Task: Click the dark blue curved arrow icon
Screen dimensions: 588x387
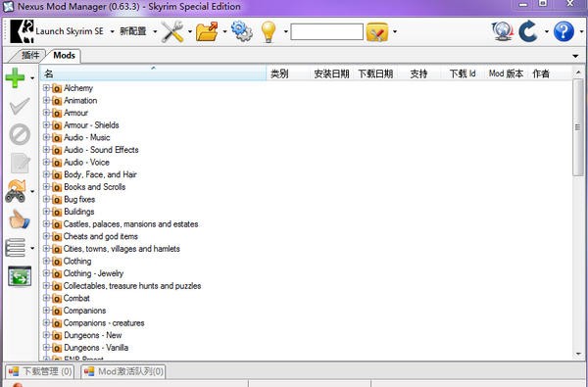Action: coord(529,31)
